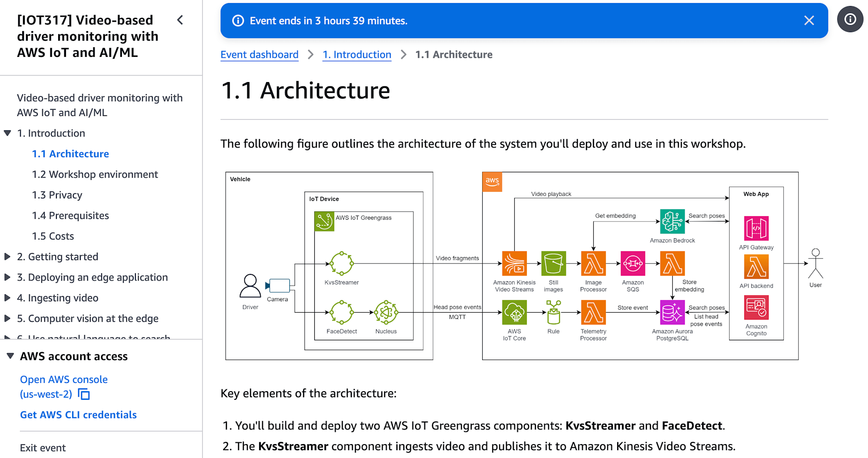Open the 1.5 Costs page
This screenshot has height=458, width=868.
tap(53, 236)
